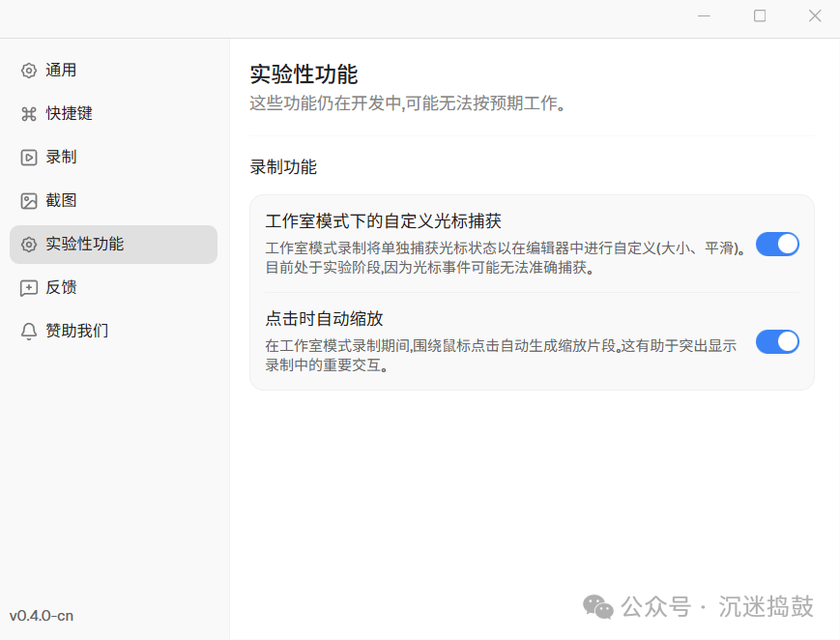This screenshot has width=840, height=640.
Task: Switch to the 快捷键 section
Action: [x=69, y=114]
